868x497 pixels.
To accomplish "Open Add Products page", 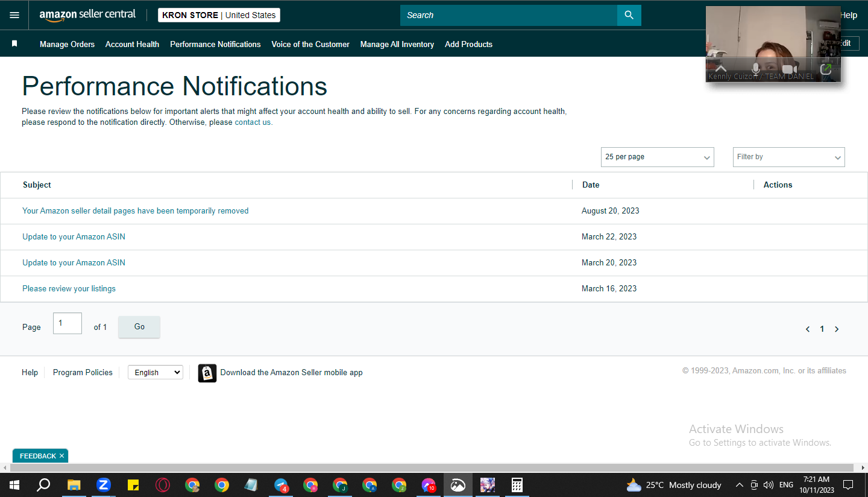I will coord(469,44).
